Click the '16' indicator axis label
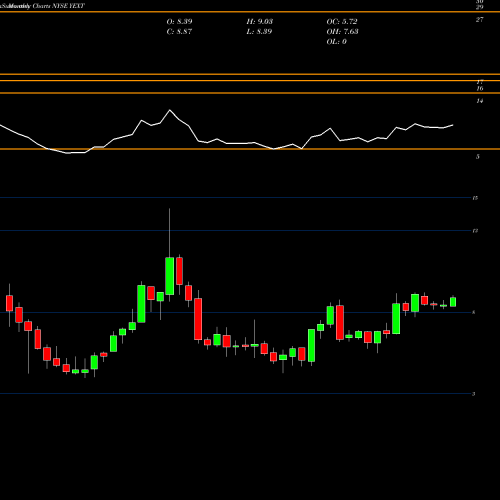The image size is (500, 500). pos(480,89)
